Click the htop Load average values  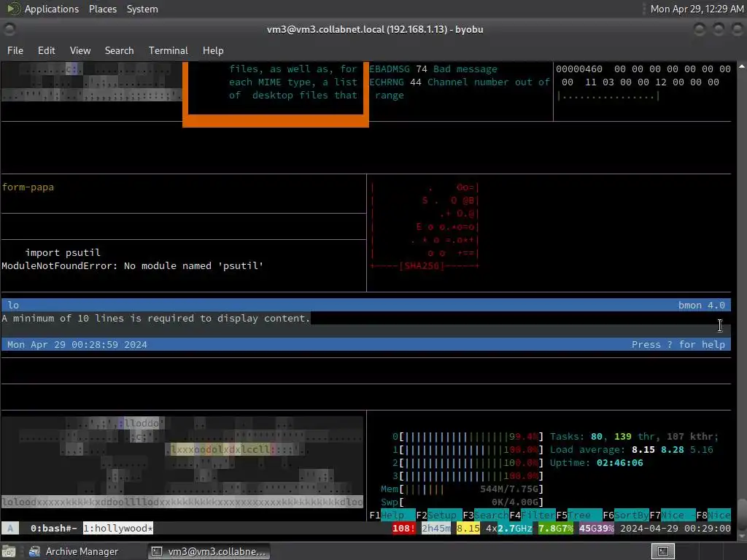[x=672, y=449]
